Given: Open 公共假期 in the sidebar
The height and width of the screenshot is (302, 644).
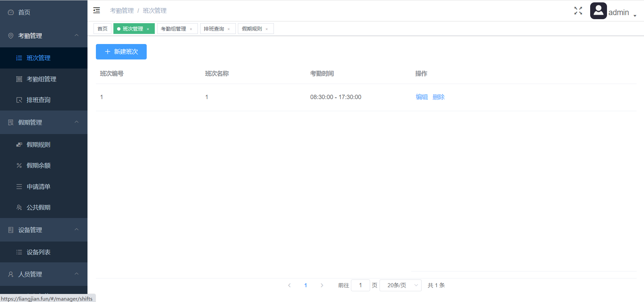Looking at the screenshot, I should pos(44,207).
